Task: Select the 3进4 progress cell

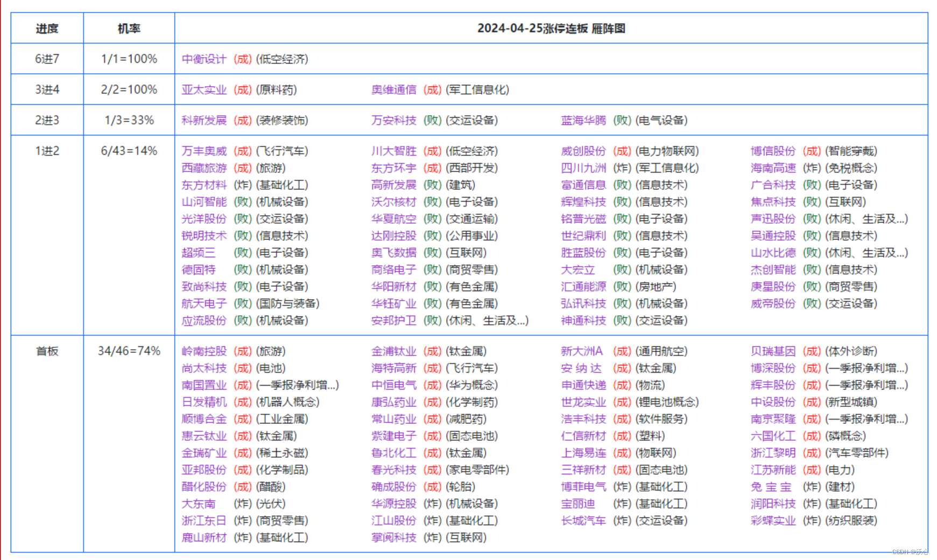Action: point(47,90)
